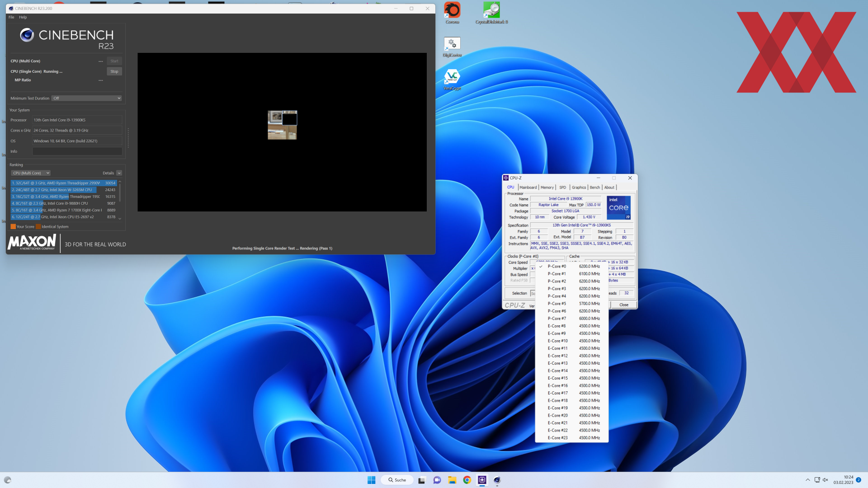Viewport: 868px width, 488px height.
Task: Open the Task View taskbar icon
Action: pyautogui.click(x=421, y=480)
